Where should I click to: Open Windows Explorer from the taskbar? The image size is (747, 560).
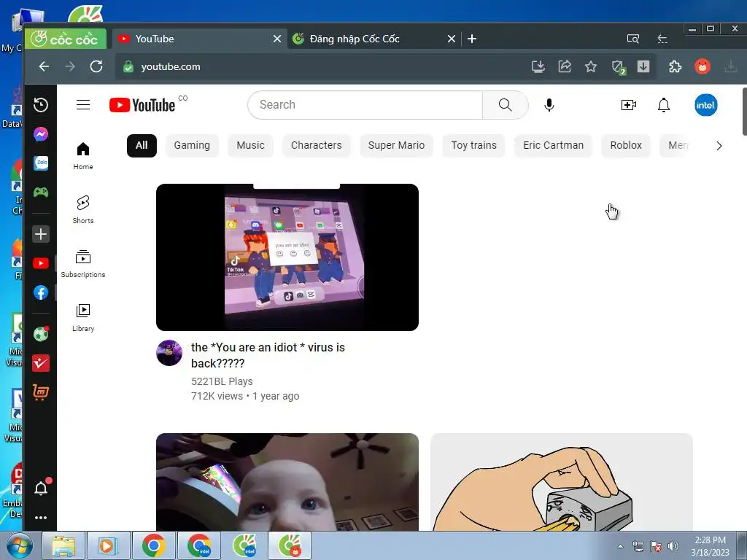click(64, 545)
